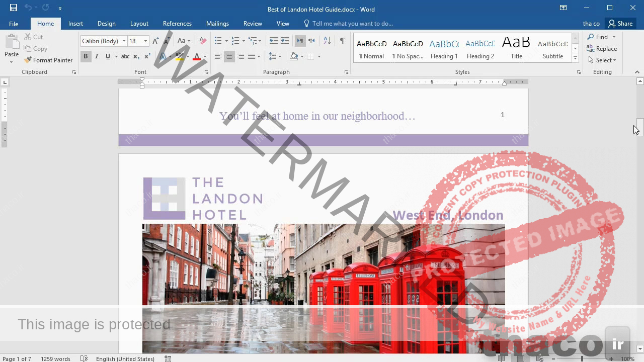Screen dimensions: 644x362
Task: Click the Find button
Action: (x=598, y=37)
